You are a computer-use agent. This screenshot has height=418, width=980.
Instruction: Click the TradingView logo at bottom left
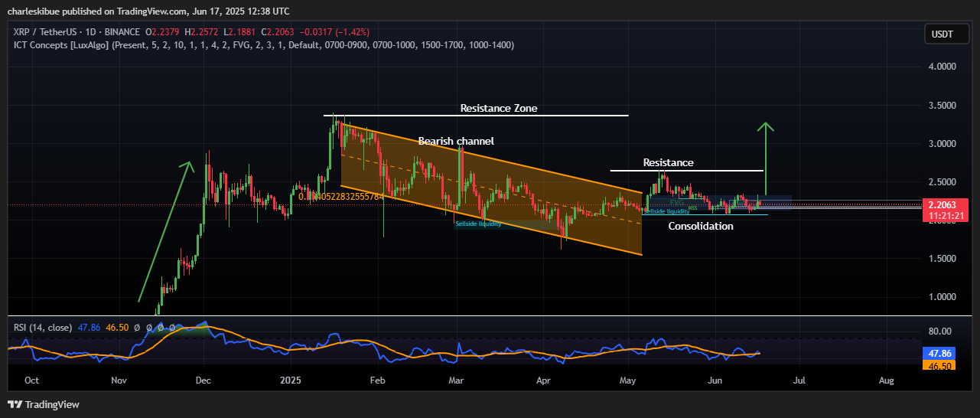tap(44, 404)
